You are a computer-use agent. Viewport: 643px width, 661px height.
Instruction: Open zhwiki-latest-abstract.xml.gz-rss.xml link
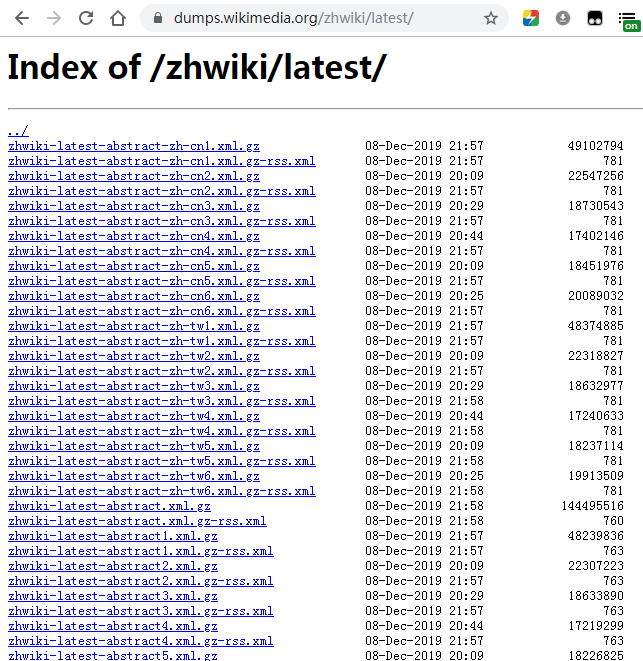point(137,521)
